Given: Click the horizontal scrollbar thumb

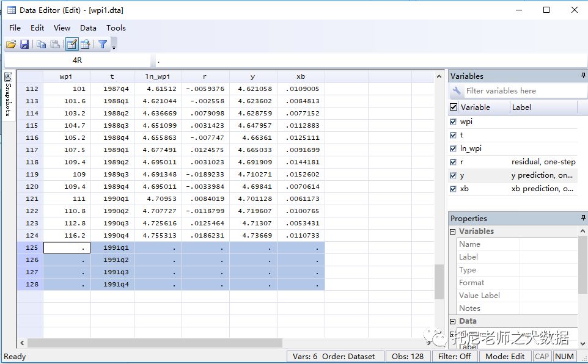Looking at the screenshot, I should click(155, 343).
